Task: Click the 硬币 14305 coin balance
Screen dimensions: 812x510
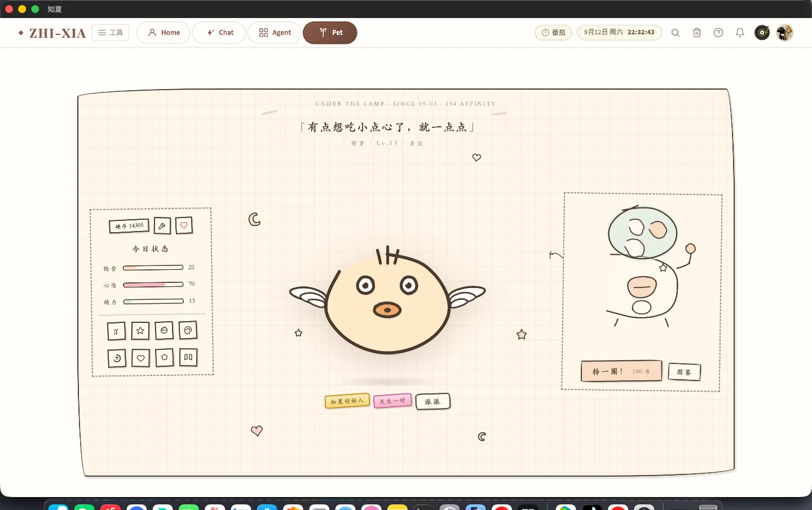Action: (x=129, y=226)
